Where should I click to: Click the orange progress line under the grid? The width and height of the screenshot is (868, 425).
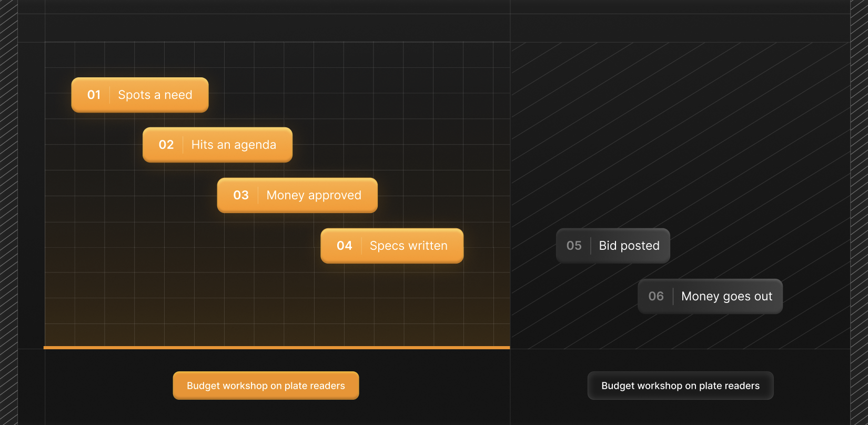click(x=277, y=348)
